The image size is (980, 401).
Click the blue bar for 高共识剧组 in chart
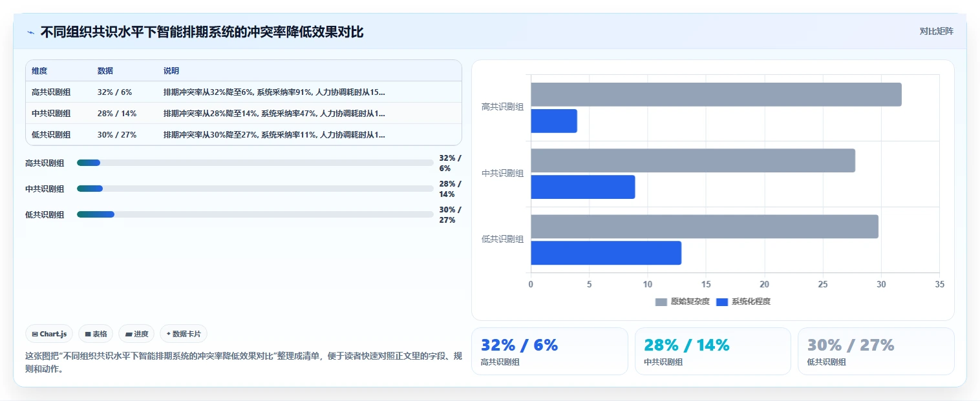(x=554, y=121)
